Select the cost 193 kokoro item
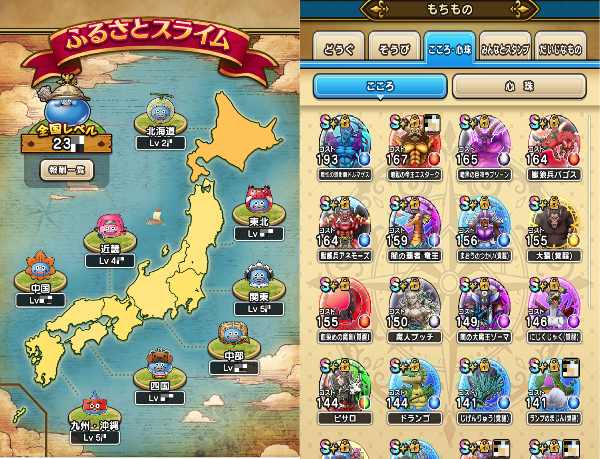 [345, 147]
